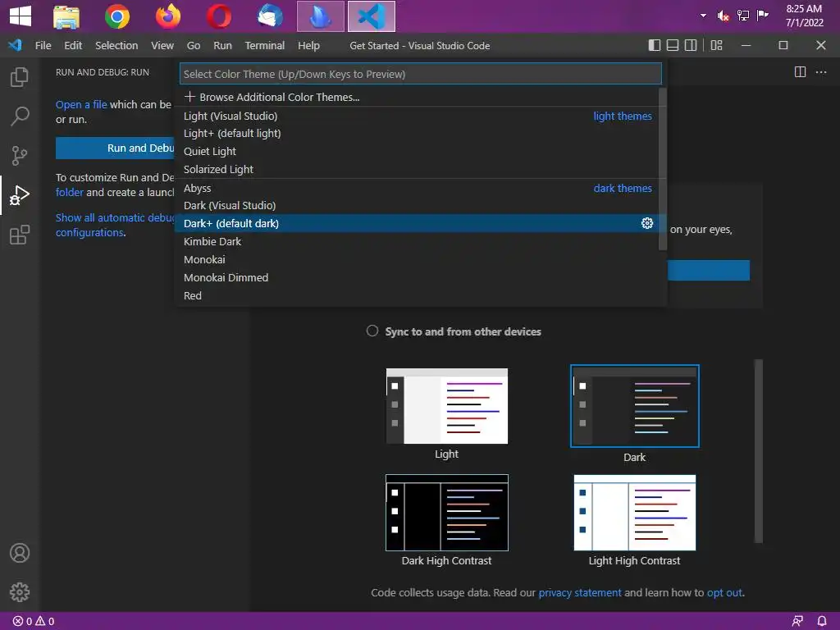Image resolution: width=840 pixels, height=630 pixels.
Task: Open the File menu
Action: 43,46
